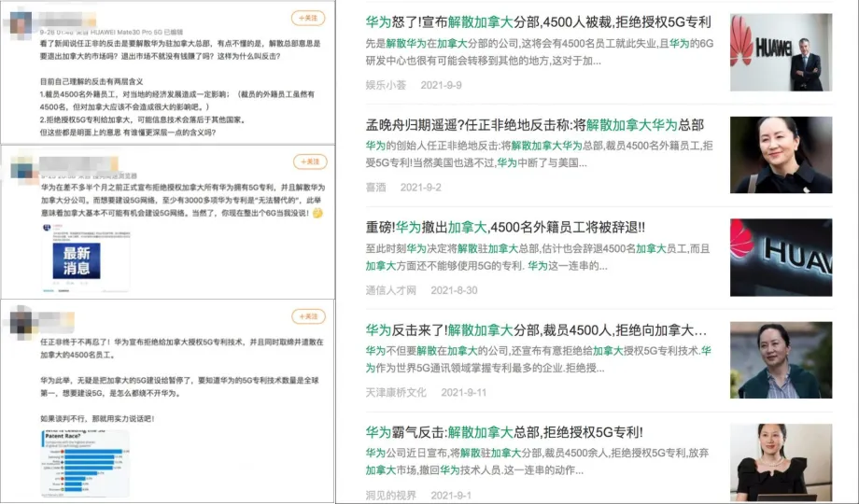This screenshot has height=504, width=859.
Task: Click date 2021-9-9
Action: tap(441, 85)
